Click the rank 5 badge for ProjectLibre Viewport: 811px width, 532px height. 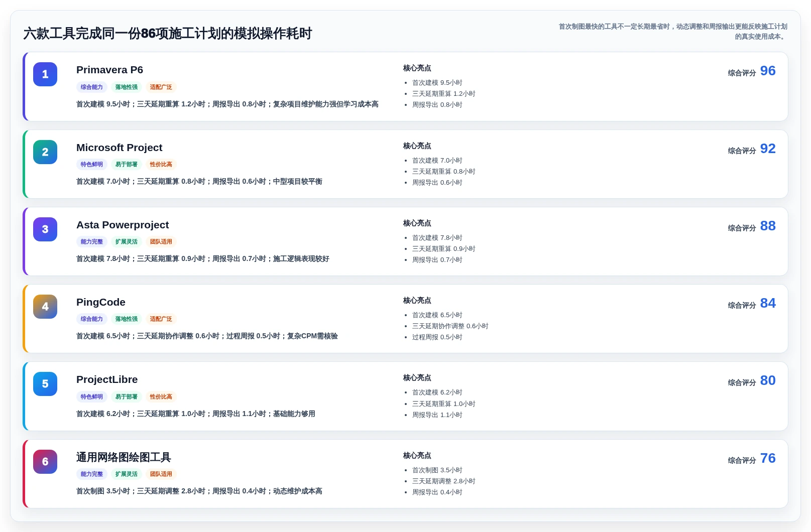pos(45,384)
